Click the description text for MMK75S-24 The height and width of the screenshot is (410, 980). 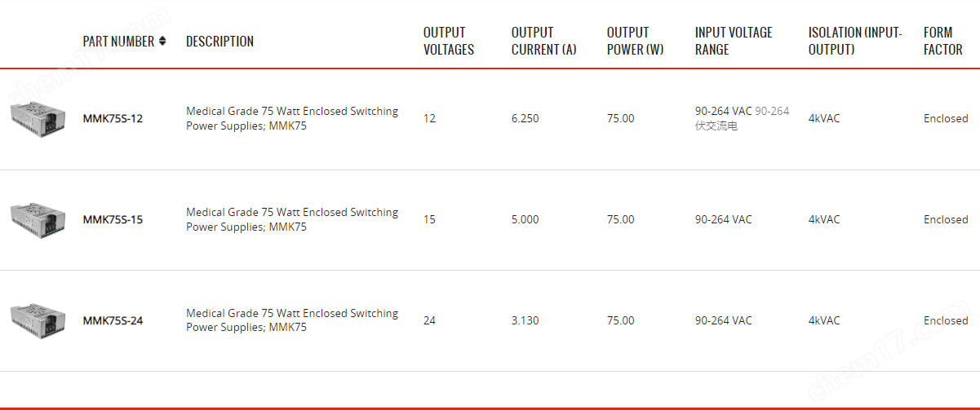point(292,320)
